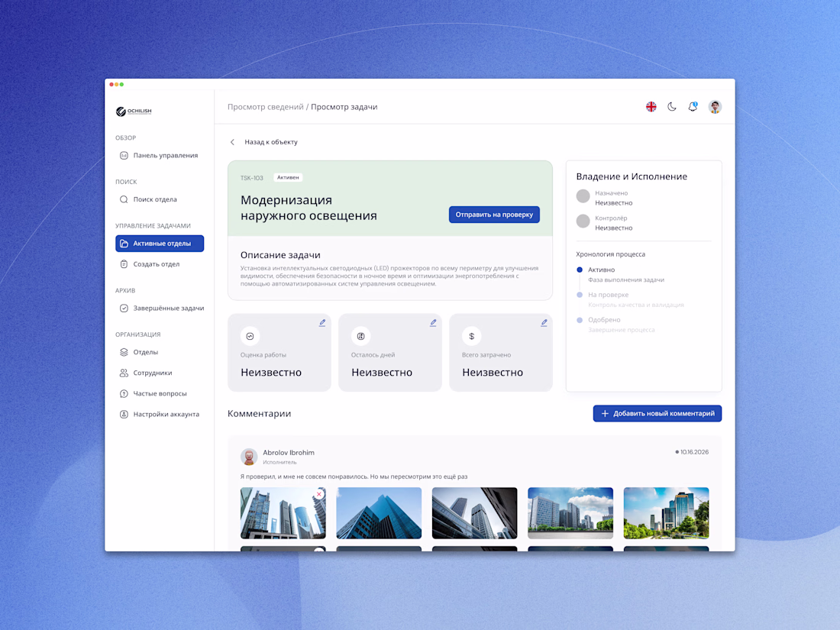Click Владение и Исполнение heading
The height and width of the screenshot is (630, 840).
point(632,176)
